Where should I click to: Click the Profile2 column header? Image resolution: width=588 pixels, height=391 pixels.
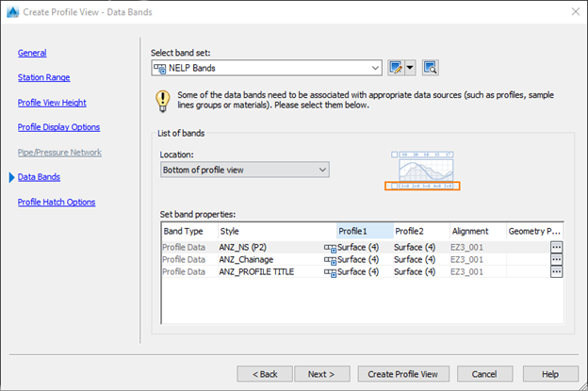point(409,231)
